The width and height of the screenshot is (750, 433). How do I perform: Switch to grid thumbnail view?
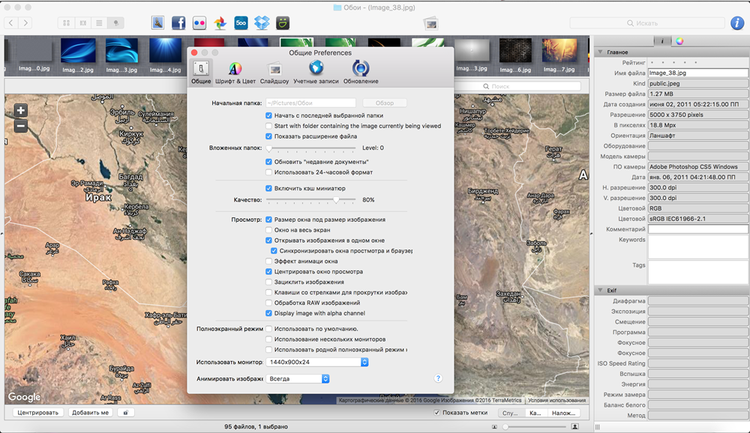click(66, 22)
